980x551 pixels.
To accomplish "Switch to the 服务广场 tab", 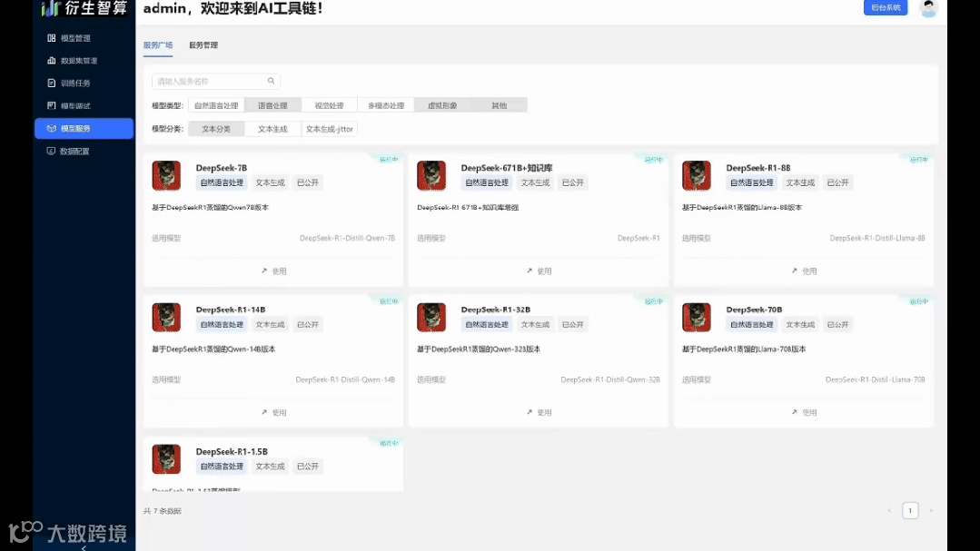I will coord(158,45).
